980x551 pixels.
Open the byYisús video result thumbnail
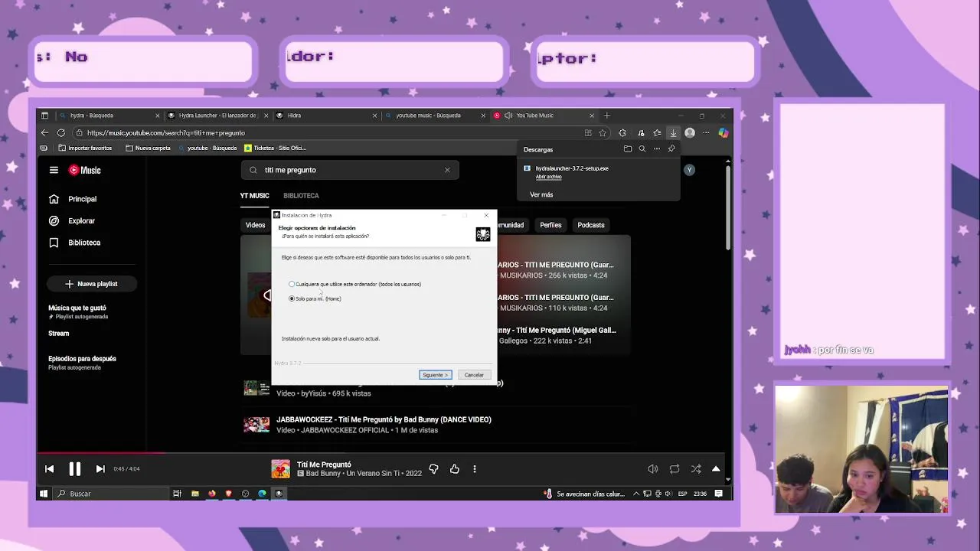click(256, 388)
